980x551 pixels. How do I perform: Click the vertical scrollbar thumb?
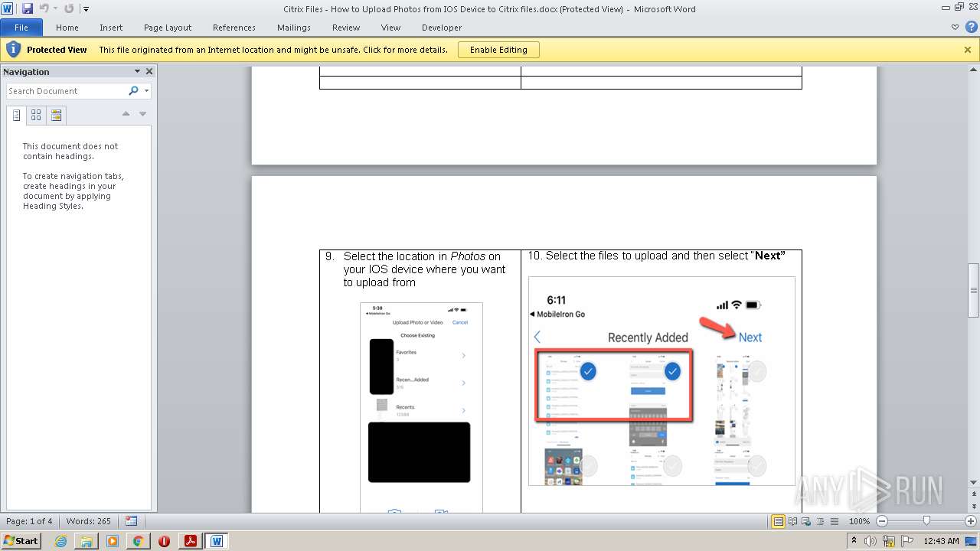[974, 290]
